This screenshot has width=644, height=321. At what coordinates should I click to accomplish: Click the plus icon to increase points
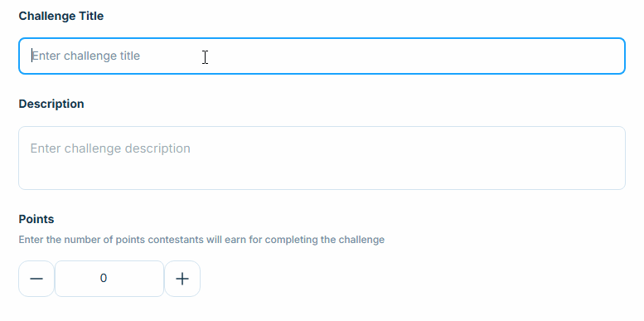pyautogui.click(x=182, y=279)
